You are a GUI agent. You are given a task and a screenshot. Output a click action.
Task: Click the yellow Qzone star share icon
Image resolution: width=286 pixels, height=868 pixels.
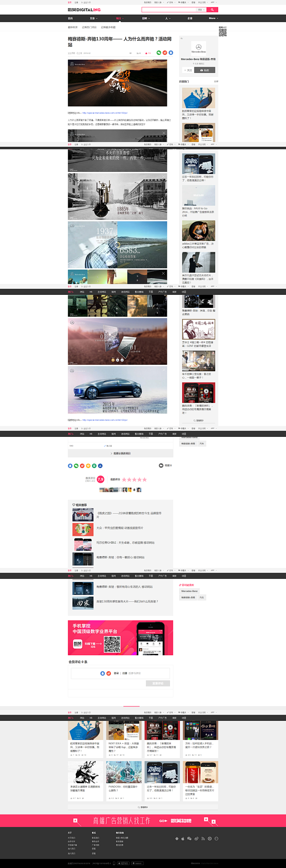(x=88, y=465)
